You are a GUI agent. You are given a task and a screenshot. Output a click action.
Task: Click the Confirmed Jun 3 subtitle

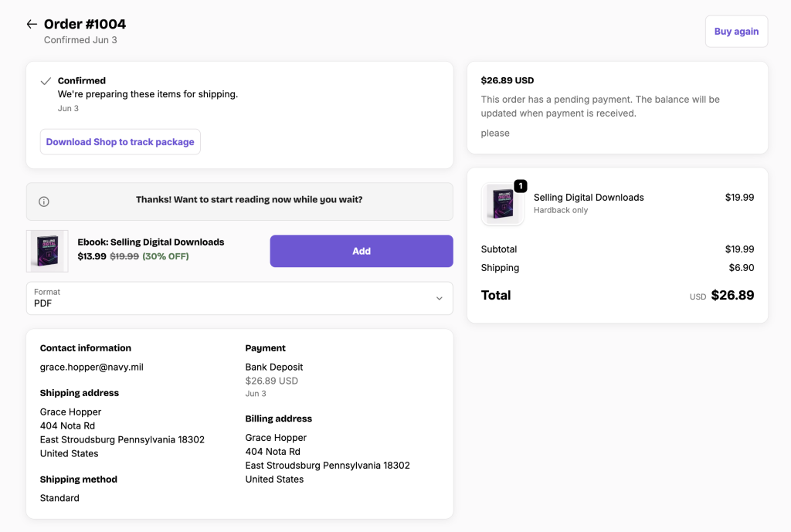[80, 40]
